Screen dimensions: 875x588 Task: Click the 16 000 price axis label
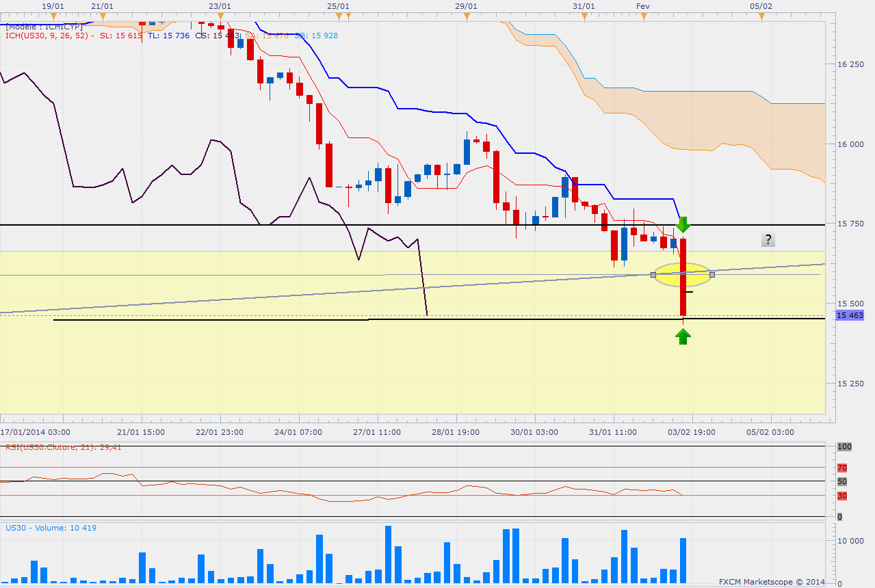click(850, 144)
